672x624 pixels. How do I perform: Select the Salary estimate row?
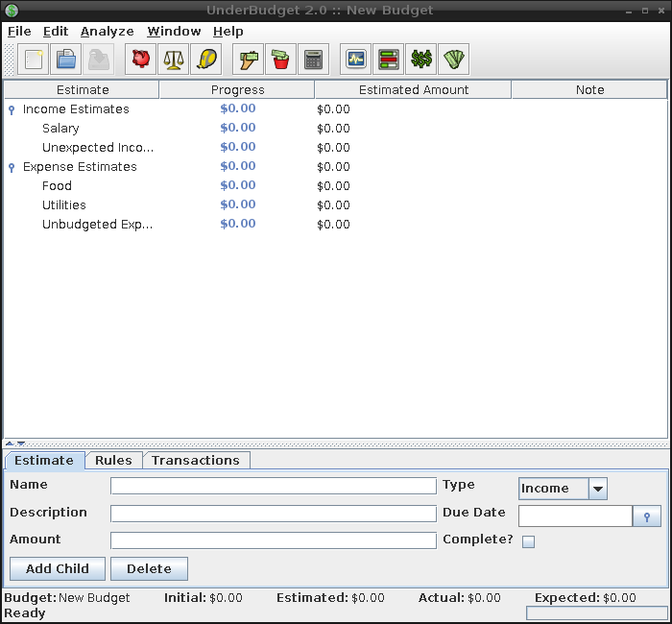[x=336, y=128]
